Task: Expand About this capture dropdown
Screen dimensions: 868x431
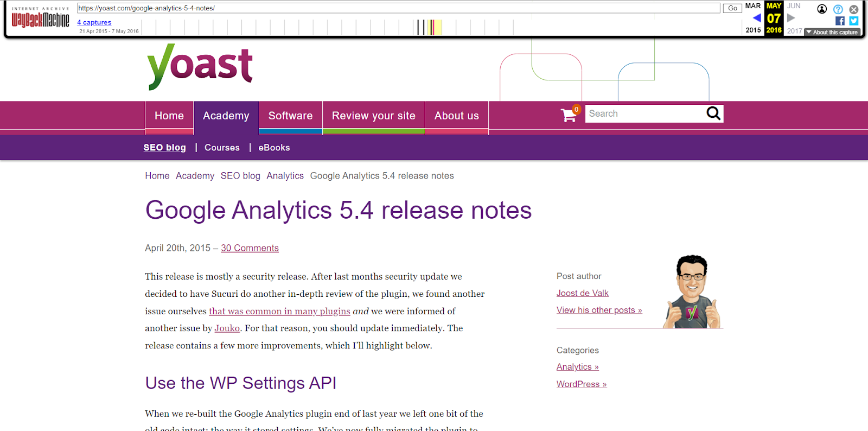Action: [832, 32]
